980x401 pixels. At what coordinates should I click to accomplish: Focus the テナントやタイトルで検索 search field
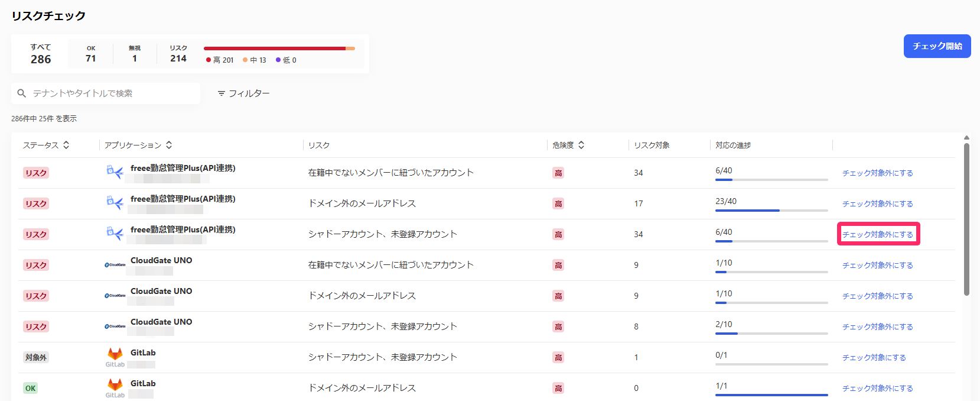106,93
